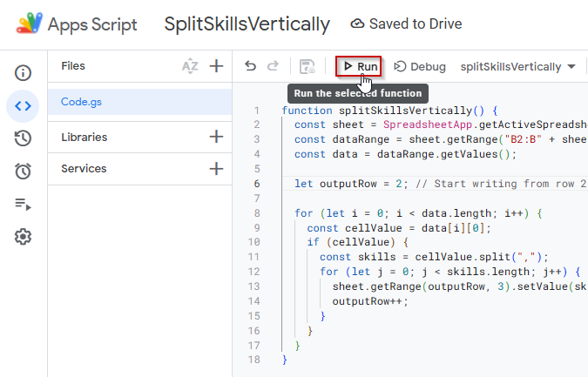Click the 'const sheet = SpreadsheetApp' line
The image size is (588, 377).
[441, 125]
